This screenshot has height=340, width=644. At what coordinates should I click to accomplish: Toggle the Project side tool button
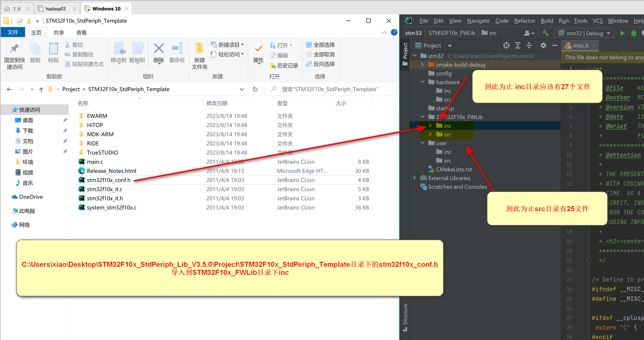click(x=405, y=54)
